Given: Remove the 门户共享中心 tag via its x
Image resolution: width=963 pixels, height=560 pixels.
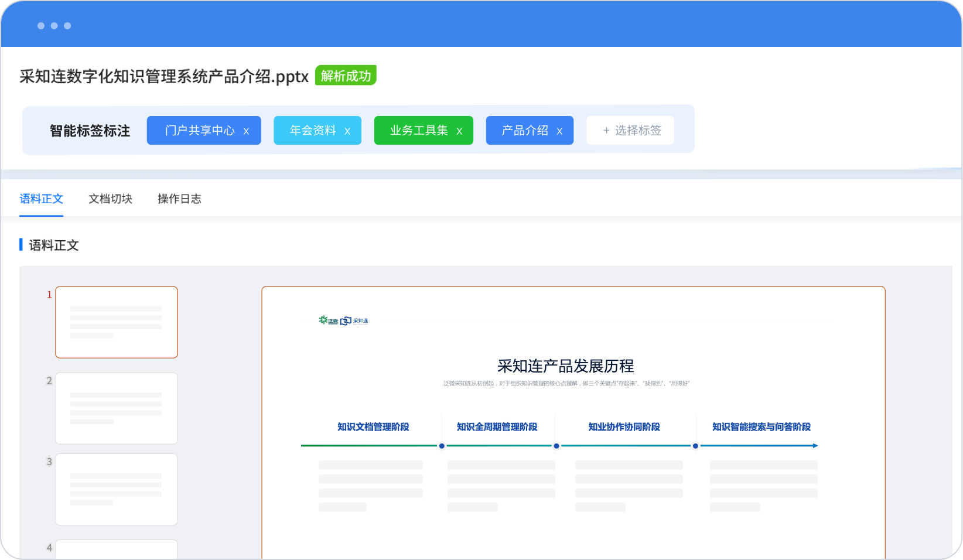Looking at the screenshot, I should tap(246, 131).
